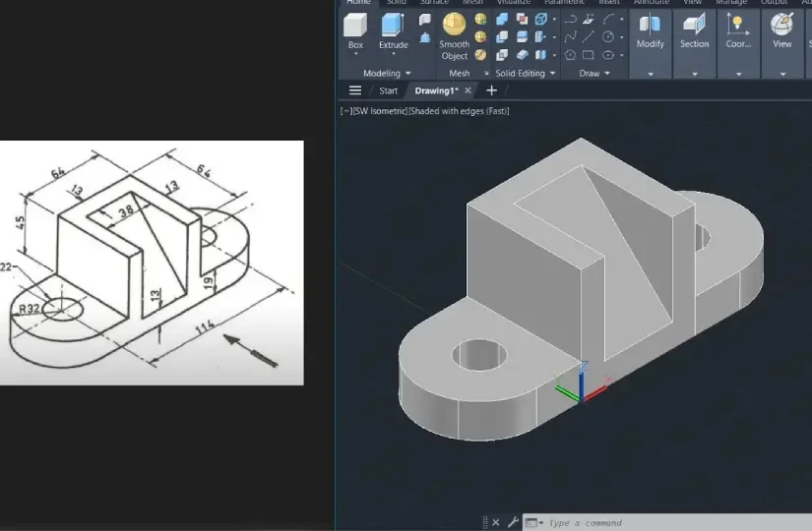This screenshot has width=812, height=531.
Task: Open the customize wrench on command line
Action: pos(513,522)
